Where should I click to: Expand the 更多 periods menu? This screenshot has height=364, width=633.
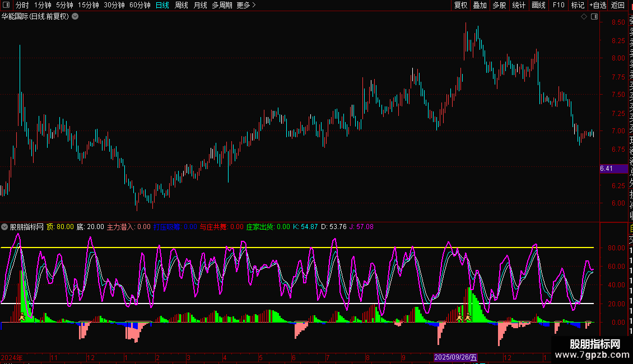pyautogui.click(x=246, y=5)
